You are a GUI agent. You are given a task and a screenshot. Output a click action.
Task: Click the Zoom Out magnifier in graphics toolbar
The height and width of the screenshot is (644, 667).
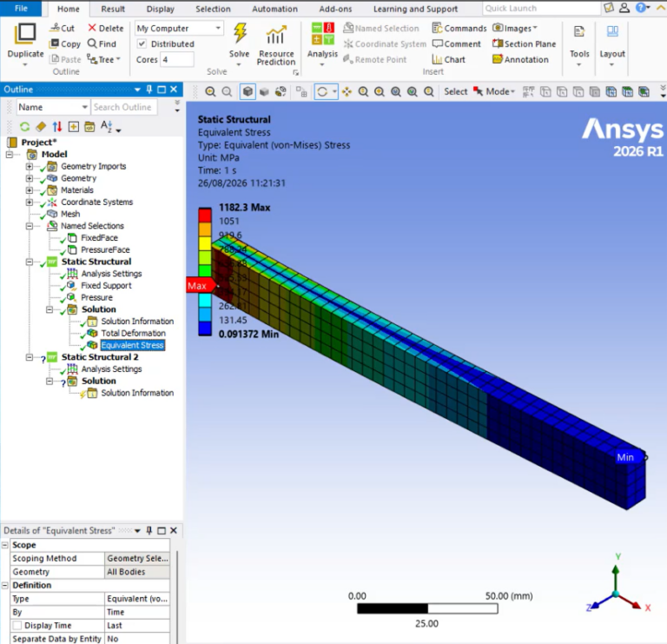227,91
